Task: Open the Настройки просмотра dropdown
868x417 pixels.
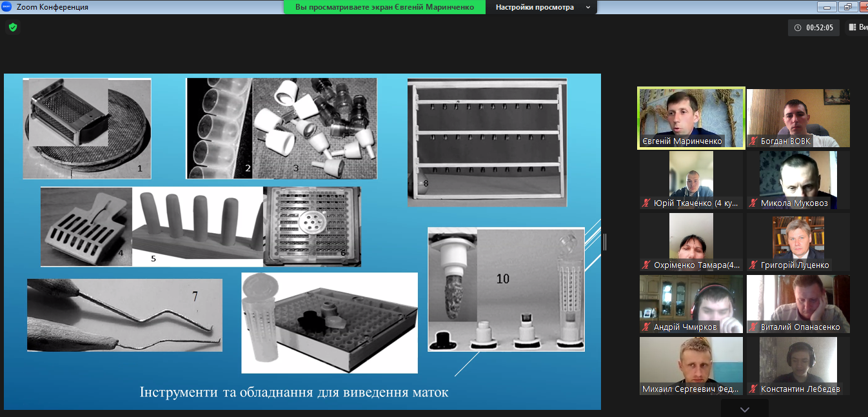Action: coord(542,7)
